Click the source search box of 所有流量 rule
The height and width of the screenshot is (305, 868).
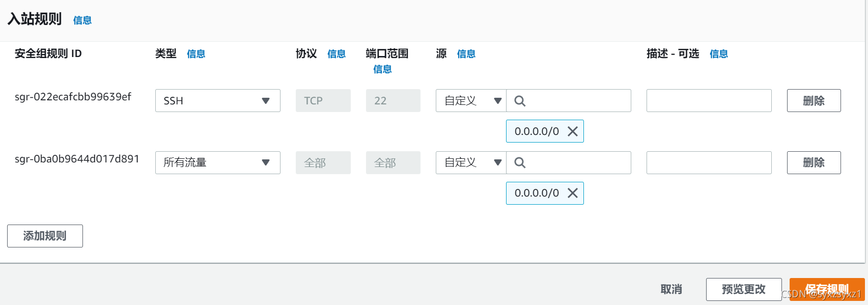coord(569,162)
